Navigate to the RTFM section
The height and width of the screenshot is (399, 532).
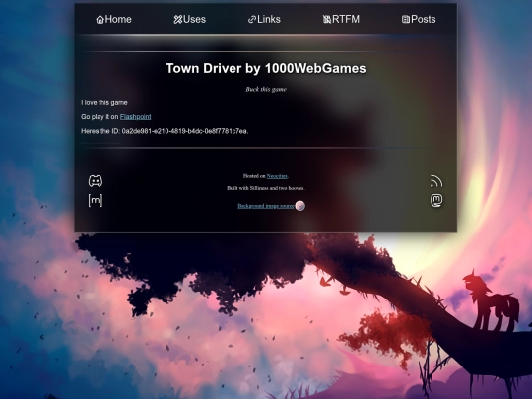tap(341, 19)
